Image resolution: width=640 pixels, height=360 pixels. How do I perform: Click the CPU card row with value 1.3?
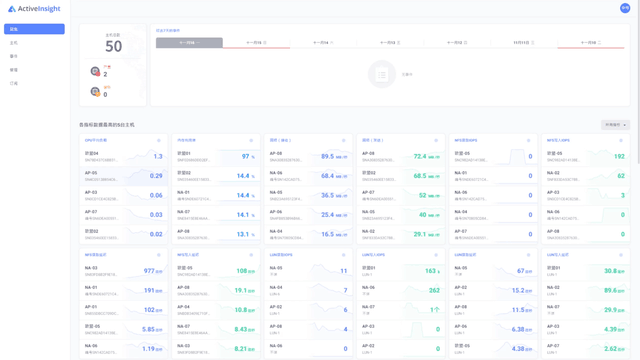click(124, 157)
